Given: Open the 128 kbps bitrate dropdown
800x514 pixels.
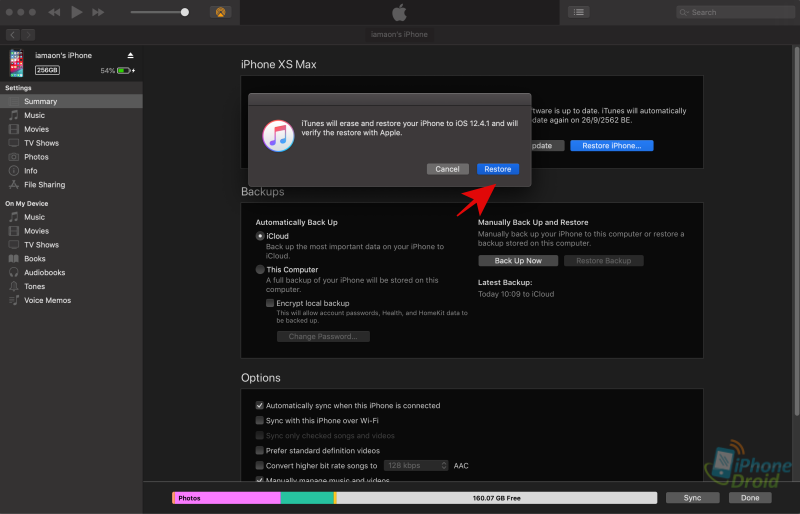Looking at the screenshot, I should pyautogui.click(x=415, y=466).
